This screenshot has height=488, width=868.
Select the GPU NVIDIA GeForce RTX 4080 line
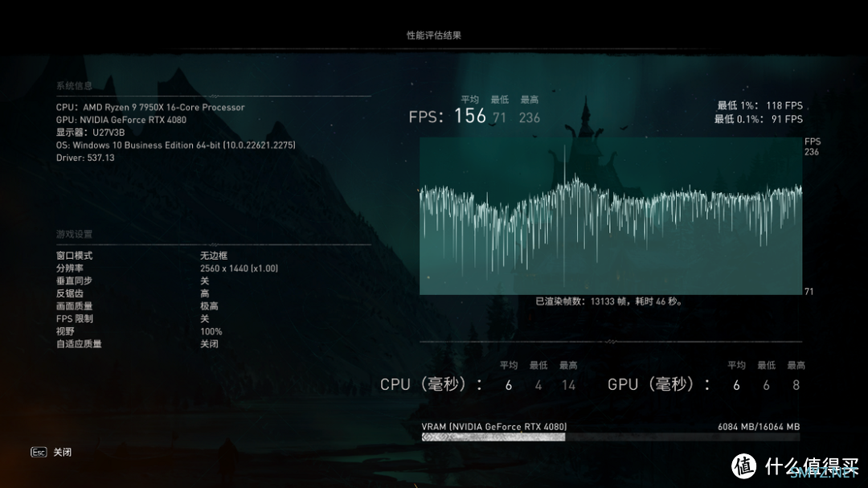[121, 120]
